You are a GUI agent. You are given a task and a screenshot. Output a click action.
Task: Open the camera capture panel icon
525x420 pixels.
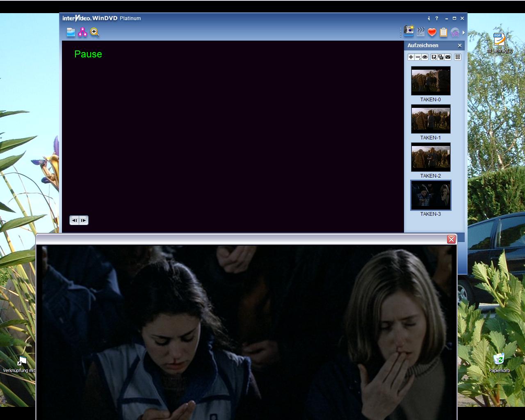(x=409, y=32)
